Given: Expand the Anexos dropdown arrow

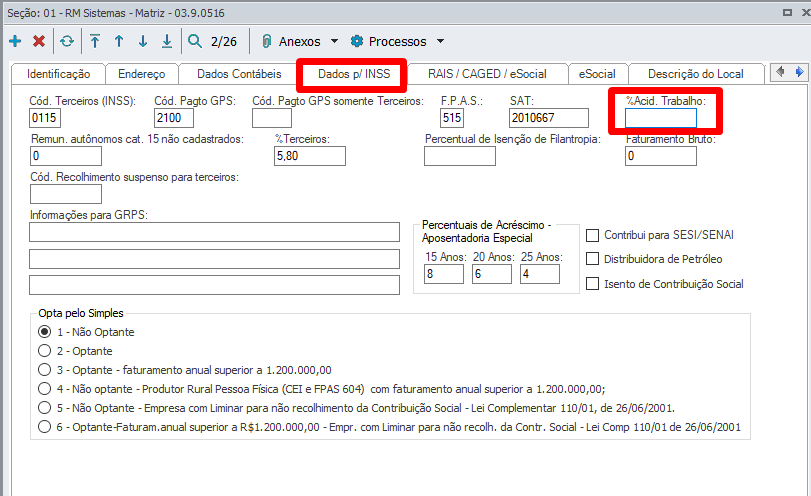Looking at the screenshot, I should pos(334,41).
